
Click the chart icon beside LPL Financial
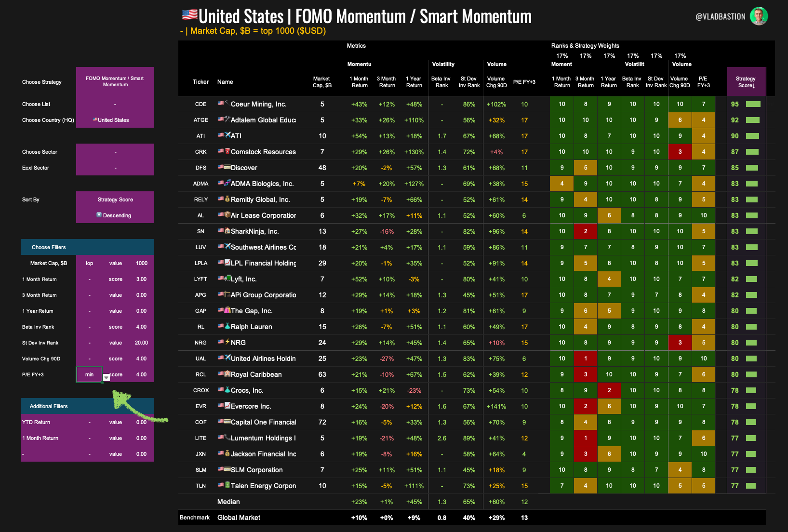227,262
